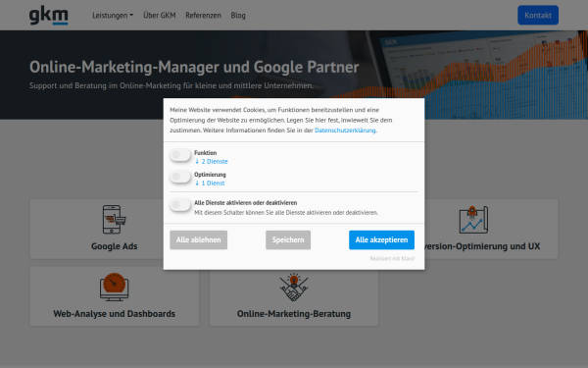Open the Realisiert mit Klaro! link
The width and height of the screenshot is (588, 368).
pyautogui.click(x=392, y=259)
